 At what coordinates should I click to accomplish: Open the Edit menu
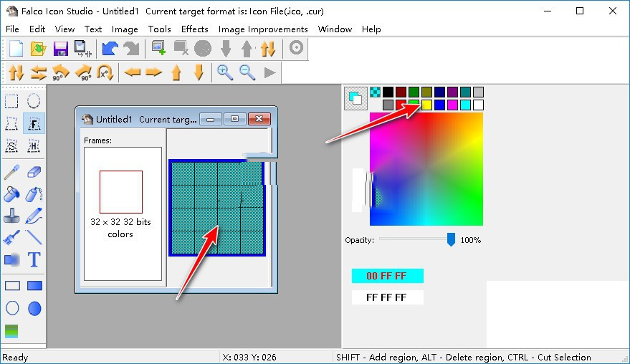coord(37,29)
